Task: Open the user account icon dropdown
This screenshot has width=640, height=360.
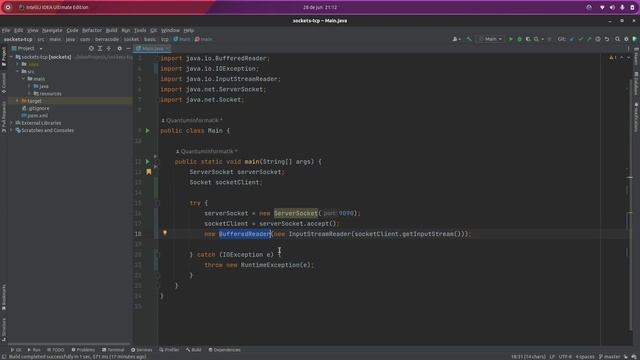Action: pyautogui.click(x=456, y=39)
